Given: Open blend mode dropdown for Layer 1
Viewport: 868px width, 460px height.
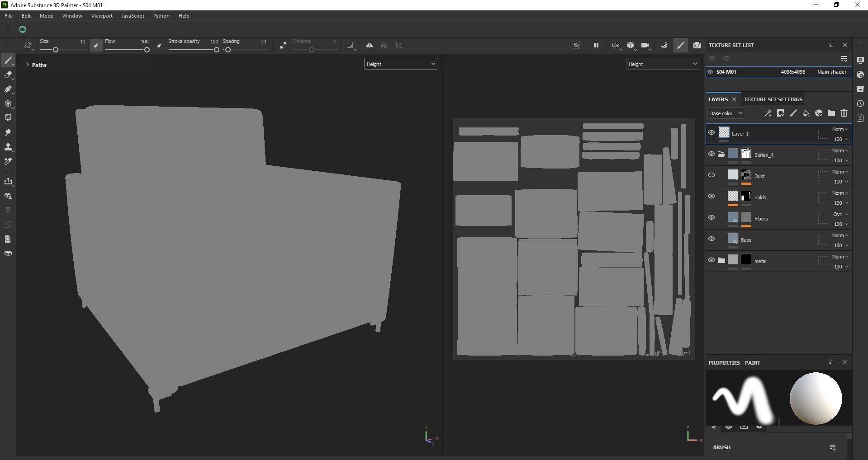Looking at the screenshot, I should coord(840,130).
